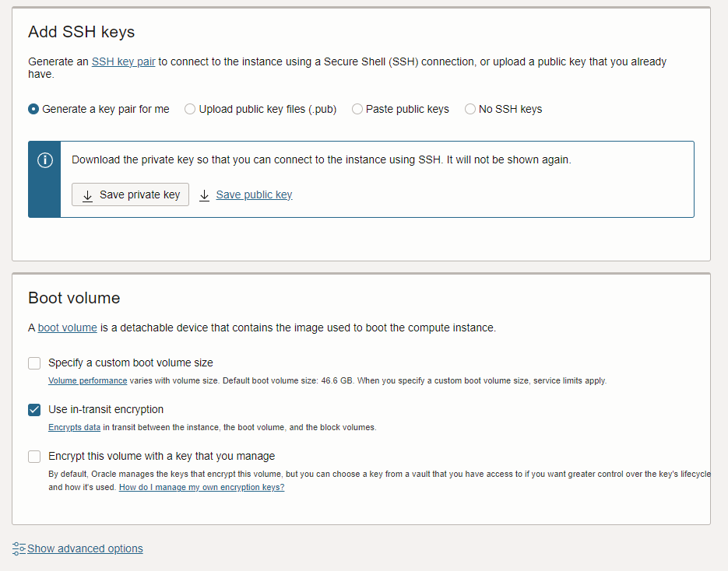Viewport: 728px width, 571px height.
Task: Expand Show advanced options
Action: pos(85,548)
